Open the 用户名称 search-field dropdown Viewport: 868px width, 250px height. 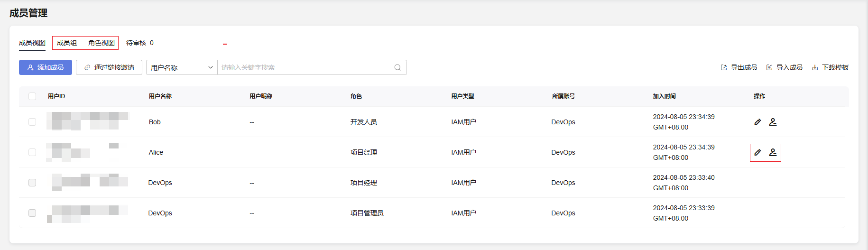182,67
